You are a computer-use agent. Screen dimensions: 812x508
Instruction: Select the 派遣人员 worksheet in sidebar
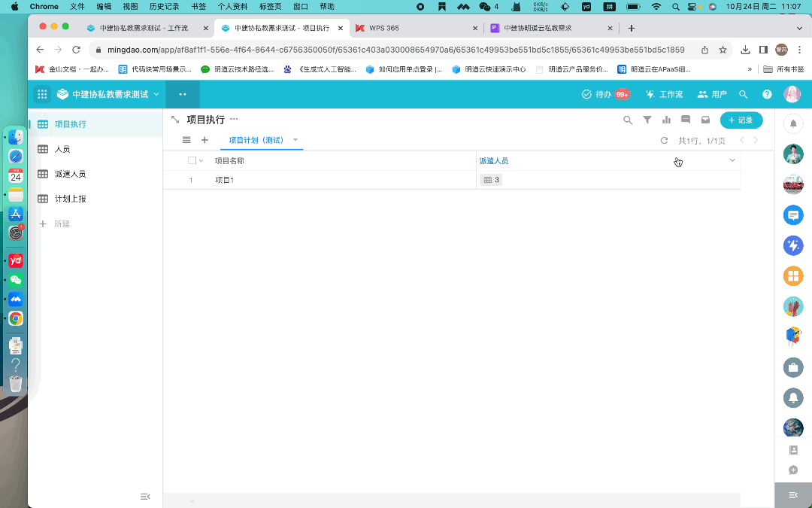click(x=70, y=174)
